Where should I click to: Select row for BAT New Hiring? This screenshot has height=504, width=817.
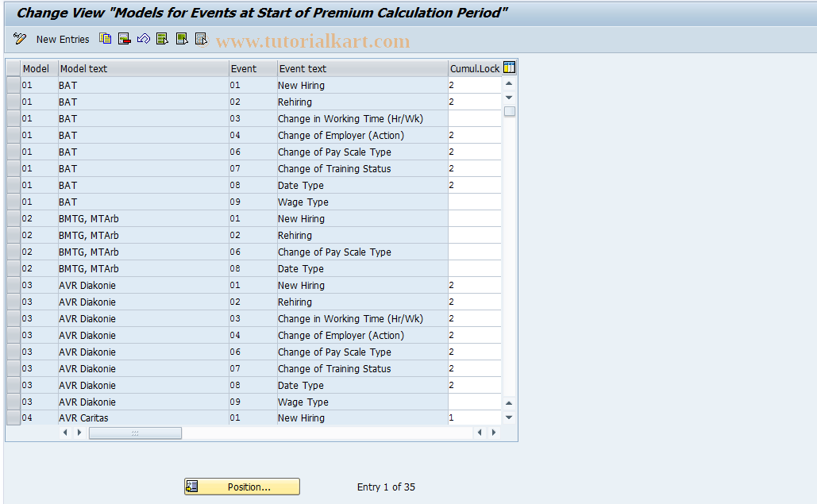click(13, 85)
